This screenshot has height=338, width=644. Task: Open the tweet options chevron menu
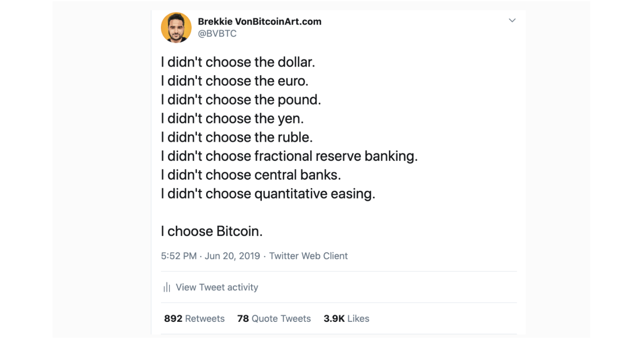click(x=512, y=21)
